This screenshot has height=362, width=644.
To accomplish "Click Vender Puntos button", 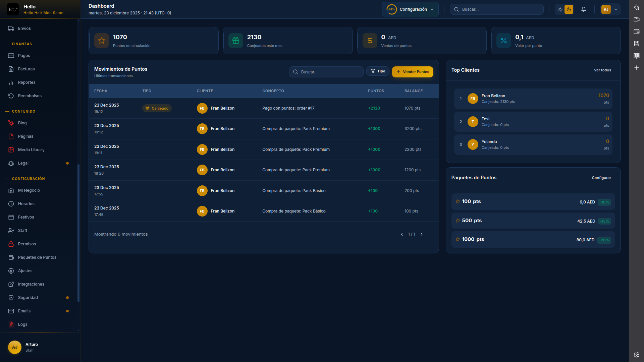I will point(413,72).
